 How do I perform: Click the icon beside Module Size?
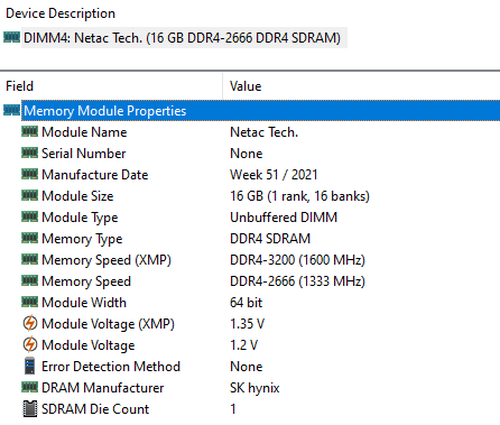tap(30, 196)
